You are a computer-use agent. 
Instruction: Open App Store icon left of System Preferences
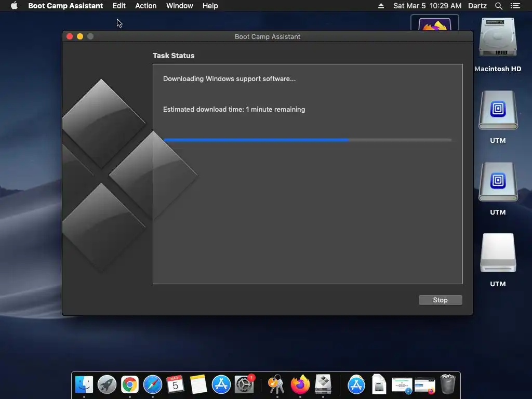tap(221, 384)
